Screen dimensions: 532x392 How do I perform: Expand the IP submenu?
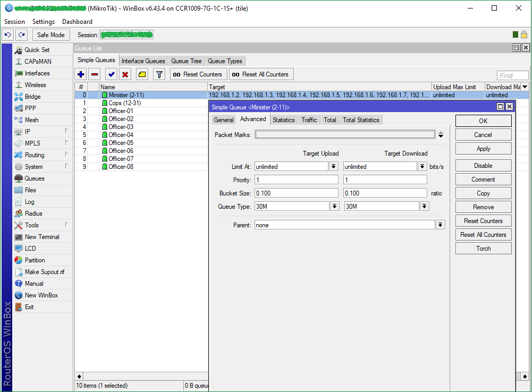(x=66, y=131)
